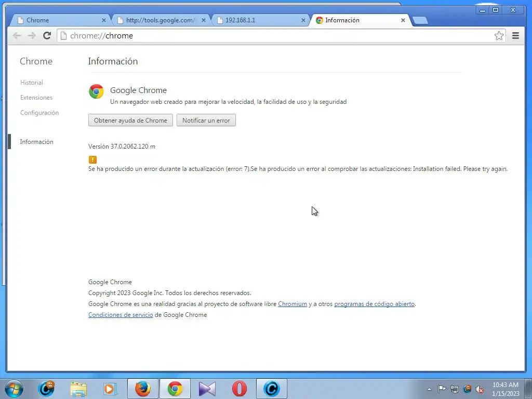This screenshot has height=399, width=532.
Task: Switch to the first Chrome tab
Action: coord(59,20)
